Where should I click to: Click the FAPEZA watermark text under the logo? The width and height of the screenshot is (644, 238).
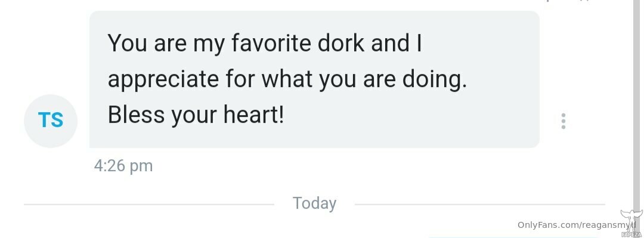click(632, 234)
